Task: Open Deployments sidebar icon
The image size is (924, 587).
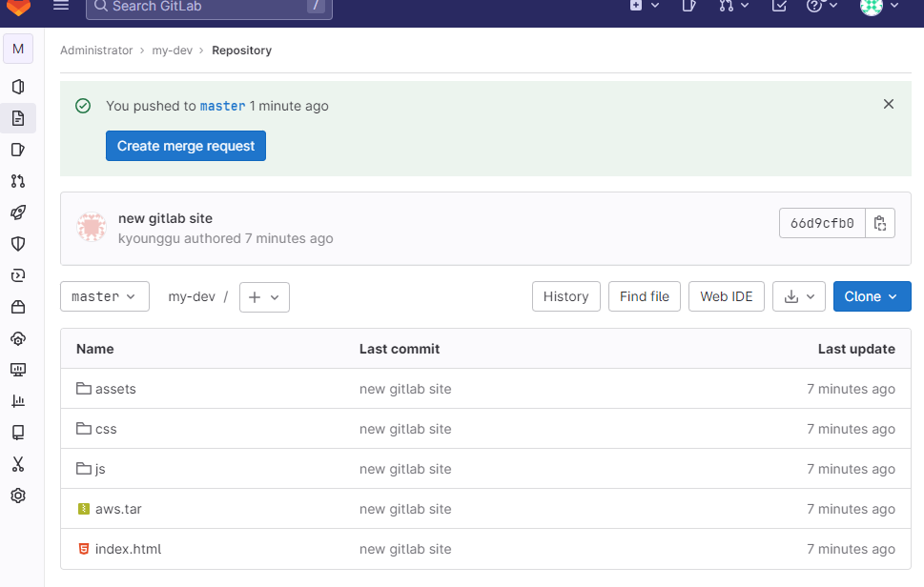Action: (x=18, y=275)
